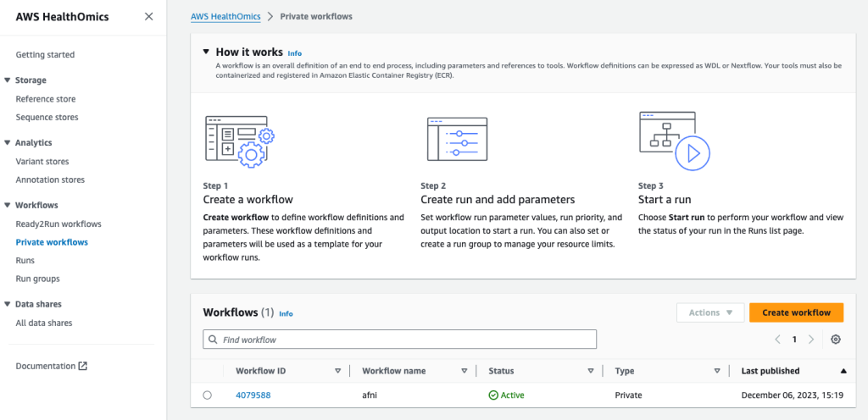Sort by Last published column arrow

(x=843, y=371)
